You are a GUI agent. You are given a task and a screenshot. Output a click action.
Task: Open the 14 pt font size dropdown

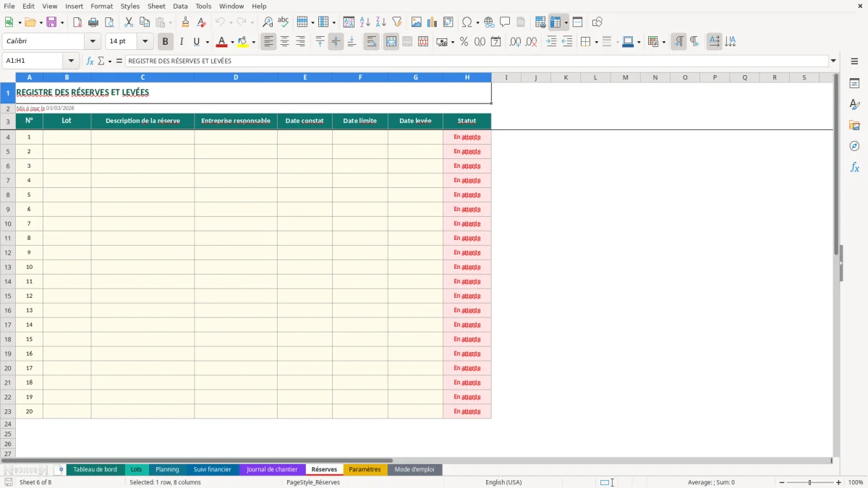click(x=145, y=42)
